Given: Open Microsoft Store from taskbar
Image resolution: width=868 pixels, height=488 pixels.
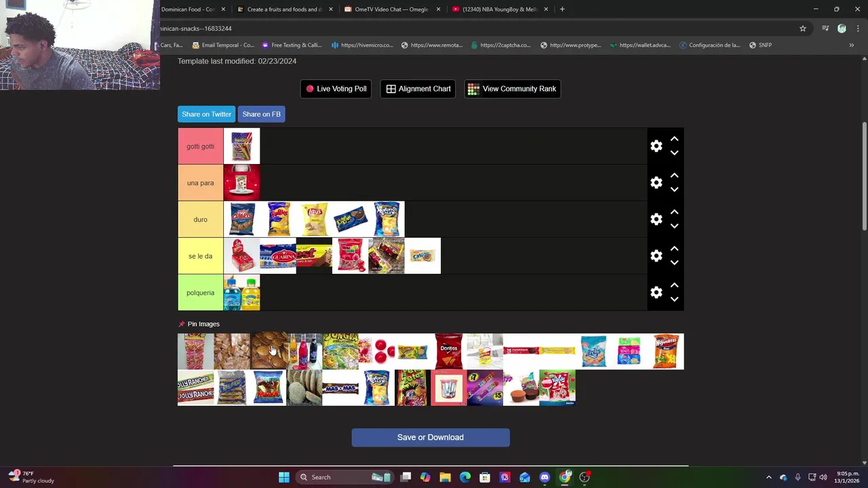Looking at the screenshot, I should click(485, 477).
